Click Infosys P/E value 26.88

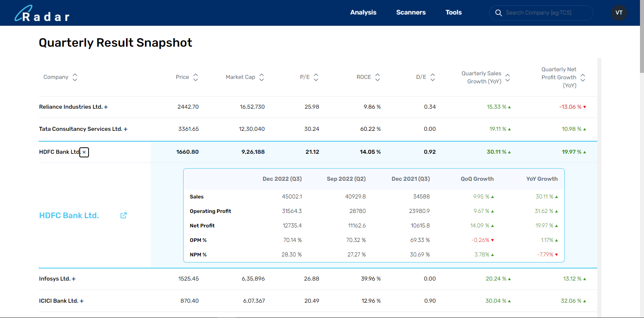(312, 279)
